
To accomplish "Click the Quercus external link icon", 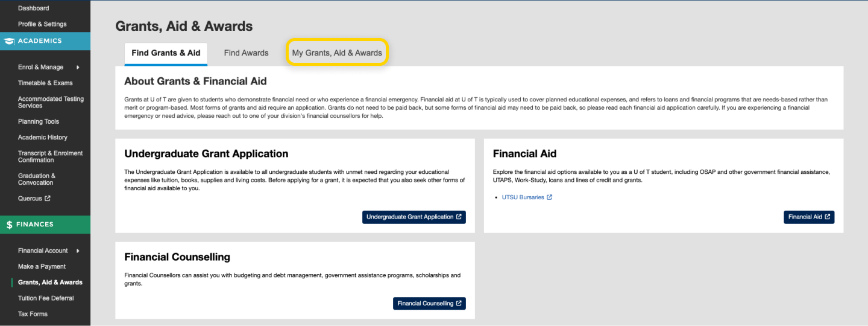I will pos(48,199).
